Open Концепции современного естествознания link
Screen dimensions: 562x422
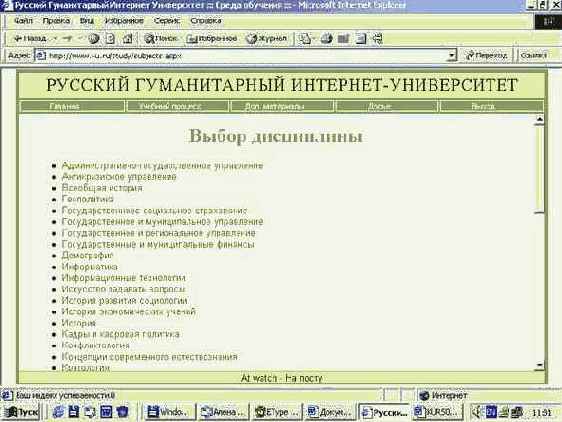point(149,357)
